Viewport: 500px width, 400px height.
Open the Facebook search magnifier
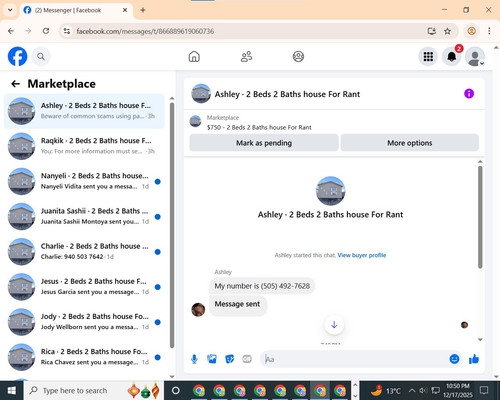coord(41,57)
